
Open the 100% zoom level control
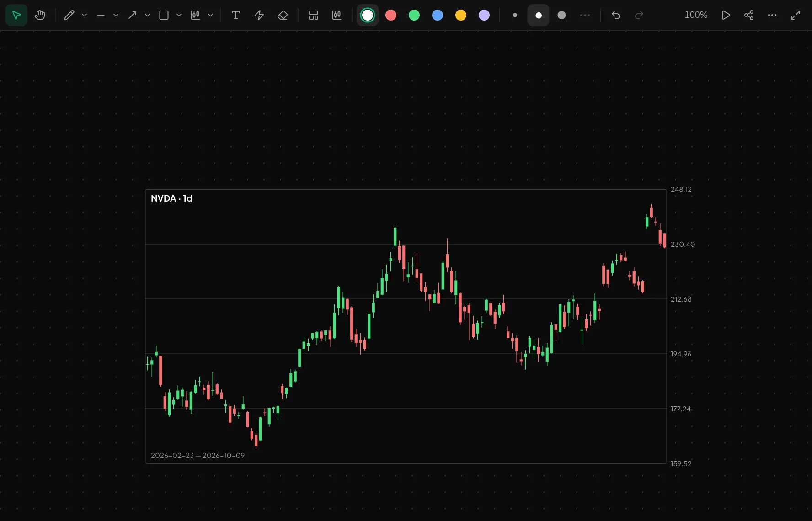[x=696, y=15]
